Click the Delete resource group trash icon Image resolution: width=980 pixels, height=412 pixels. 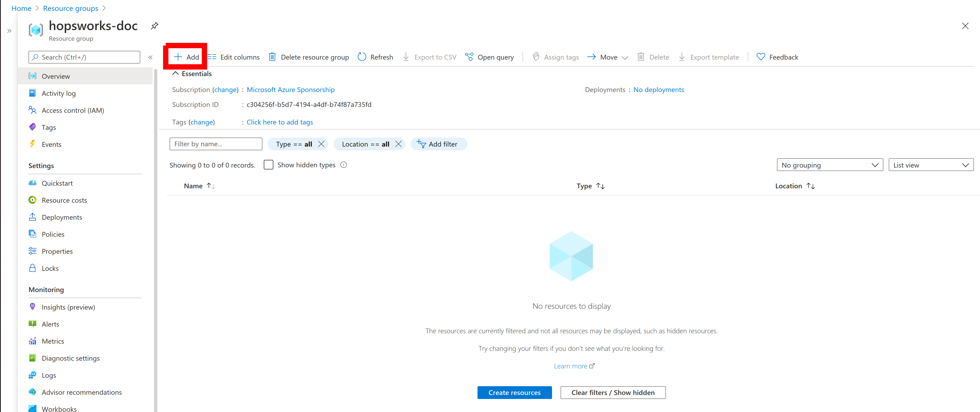pyautogui.click(x=272, y=57)
